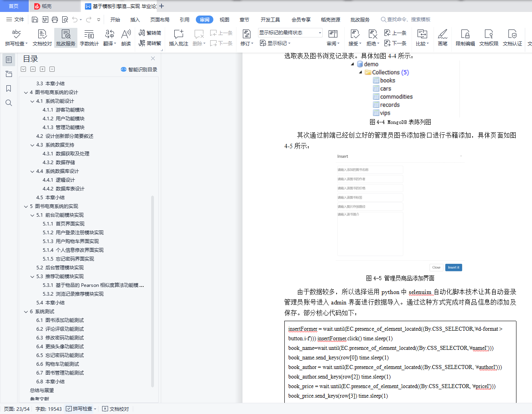
Task: Open 批改服务 in the review ribbon
Action: pos(66,38)
